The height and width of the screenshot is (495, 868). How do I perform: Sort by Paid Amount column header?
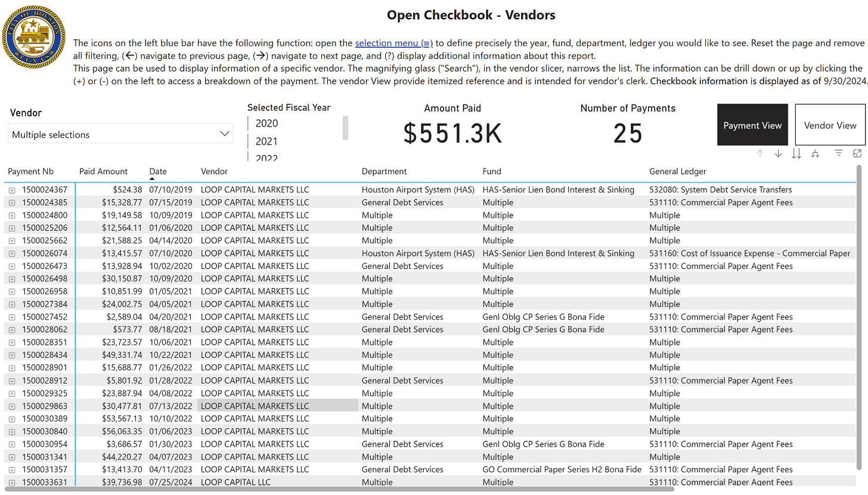103,171
